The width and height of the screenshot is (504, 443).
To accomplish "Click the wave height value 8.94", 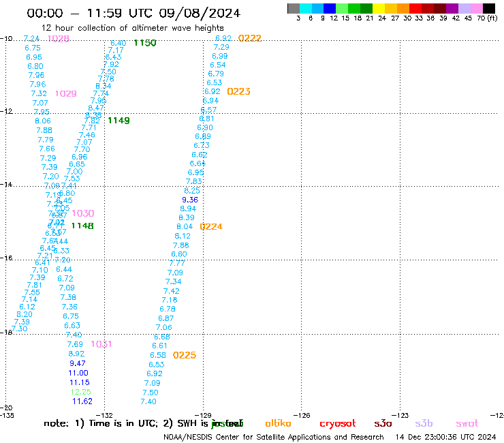I will tap(188, 209).
